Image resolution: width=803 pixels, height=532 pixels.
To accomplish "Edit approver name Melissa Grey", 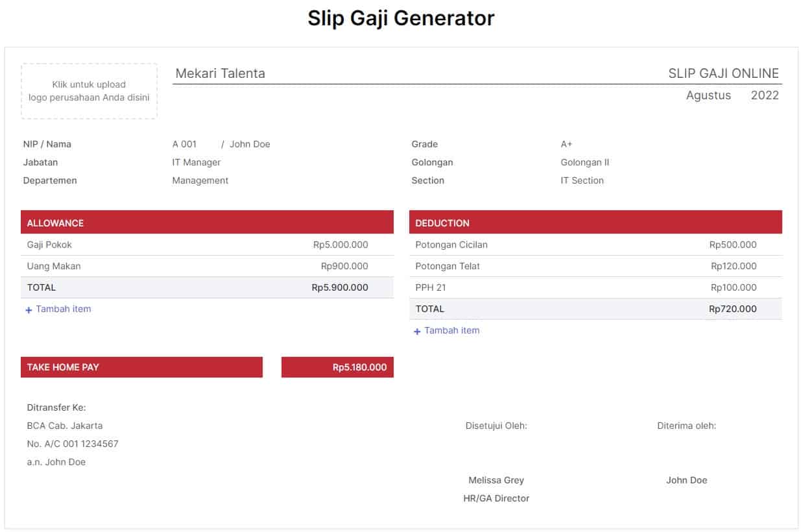I will coord(496,480).
